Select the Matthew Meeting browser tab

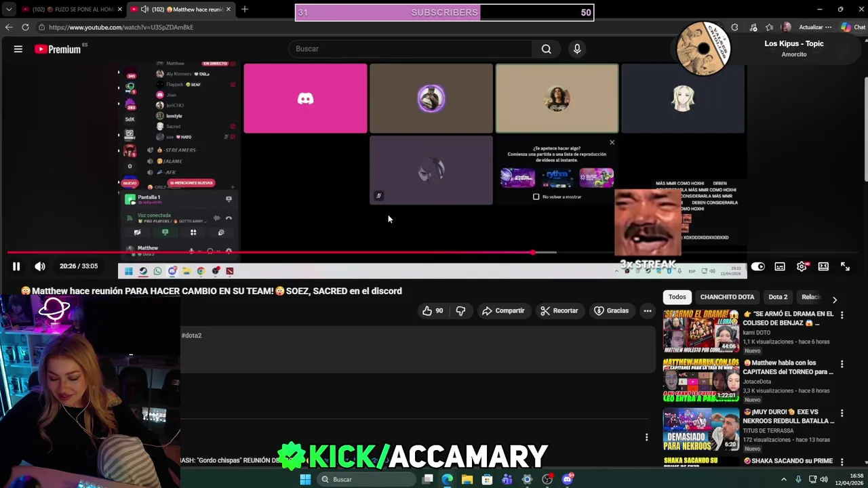point(180,9)
